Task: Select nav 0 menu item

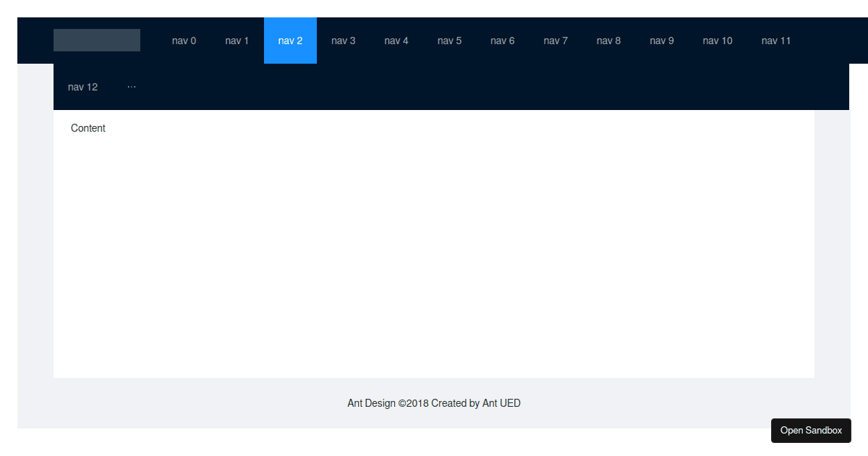Action: click(x=184, y=41)
